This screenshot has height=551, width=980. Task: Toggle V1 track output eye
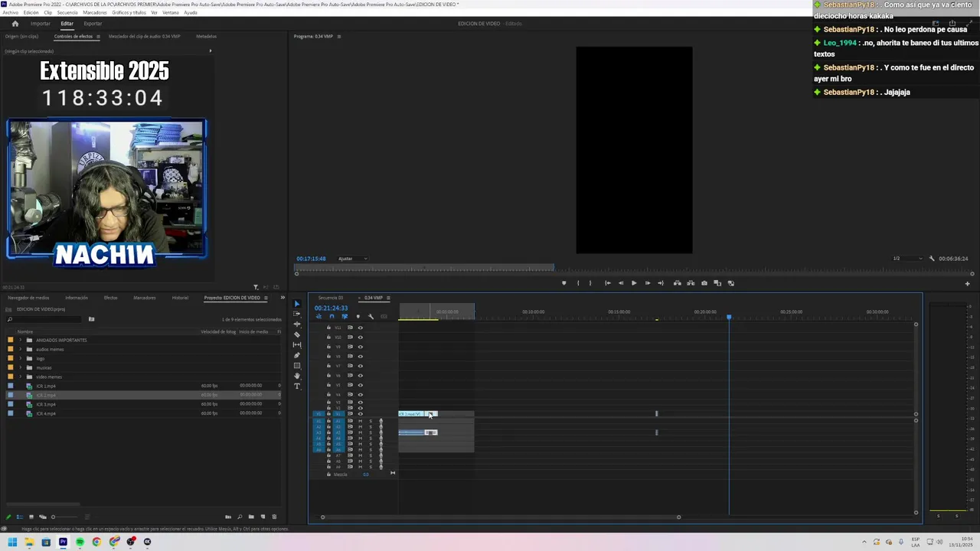tap(361, 414)
